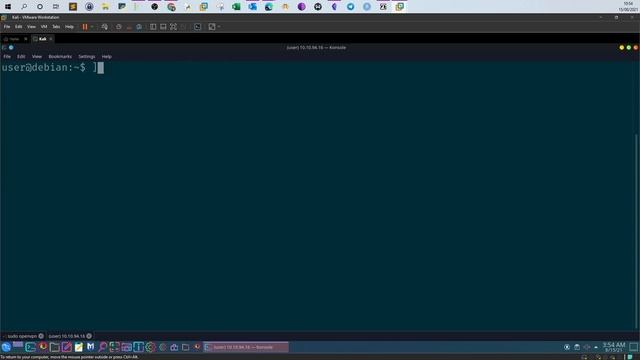Pause the Kali virtual machine
This screenshot has width=640, height=360.
(x=85, y=27)
